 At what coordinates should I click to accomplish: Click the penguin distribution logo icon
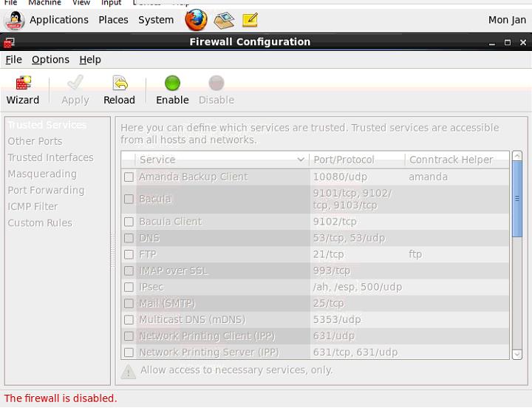point(14,21)
